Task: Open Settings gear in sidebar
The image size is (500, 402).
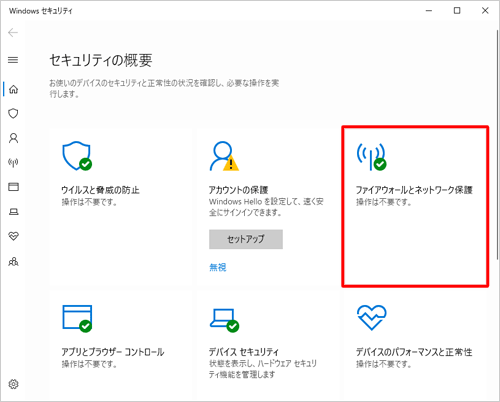Action: [13, 384]
